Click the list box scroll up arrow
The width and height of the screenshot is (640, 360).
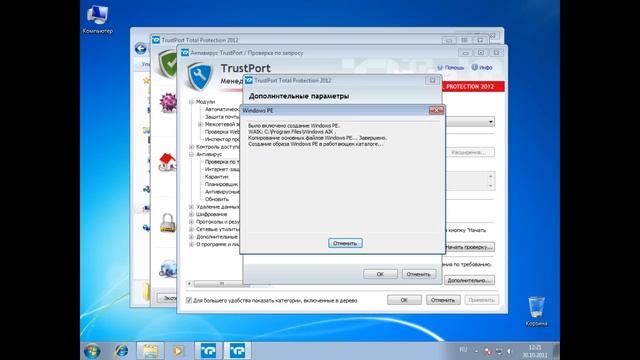[491, 177]
